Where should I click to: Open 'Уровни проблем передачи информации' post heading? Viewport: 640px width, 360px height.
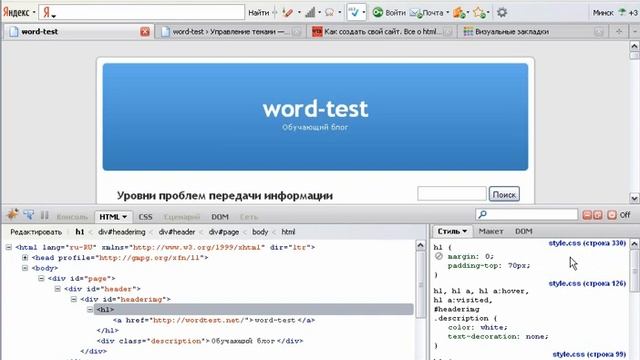224,196
